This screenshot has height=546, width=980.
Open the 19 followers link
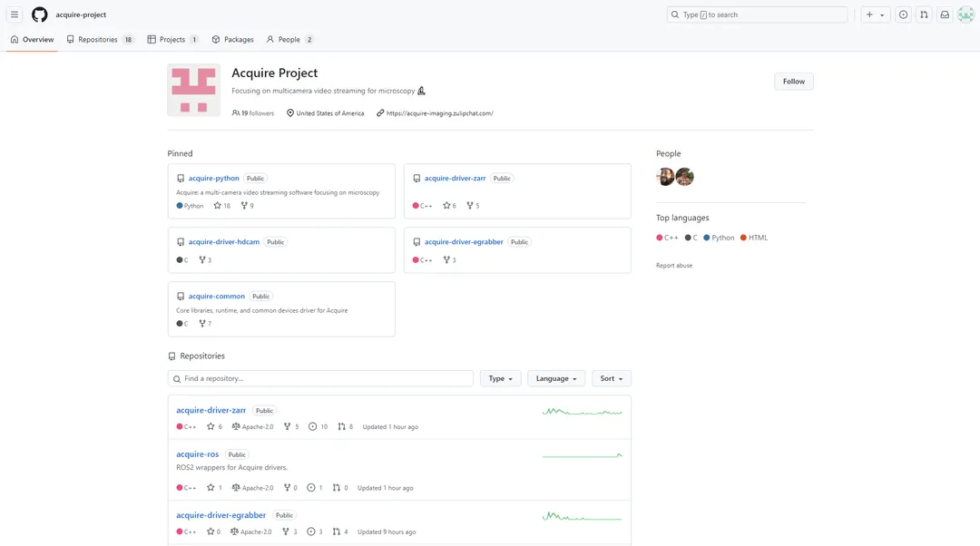253,113
